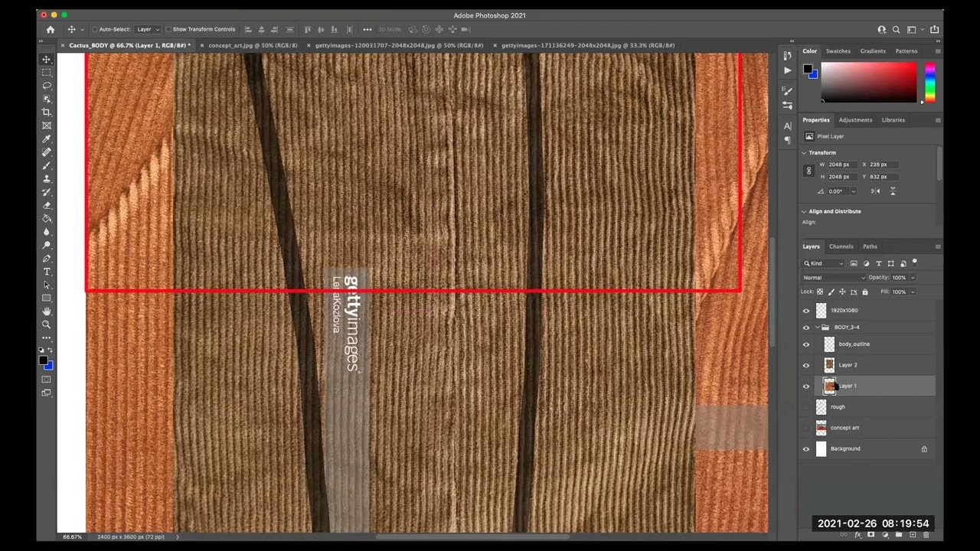The width and height of the screenshot is (980, 551).
Task: Open the Libraries tab
Action: coord(893,120)
